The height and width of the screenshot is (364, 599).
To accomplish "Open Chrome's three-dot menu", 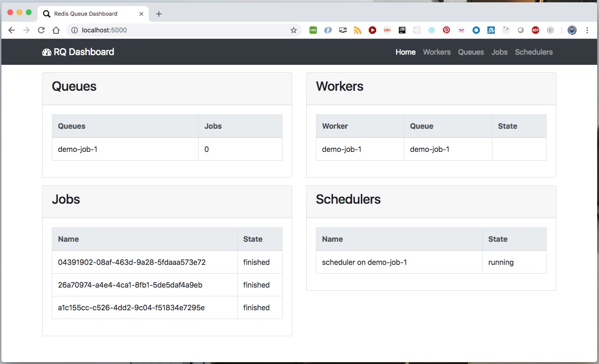I will pos(587,30).
